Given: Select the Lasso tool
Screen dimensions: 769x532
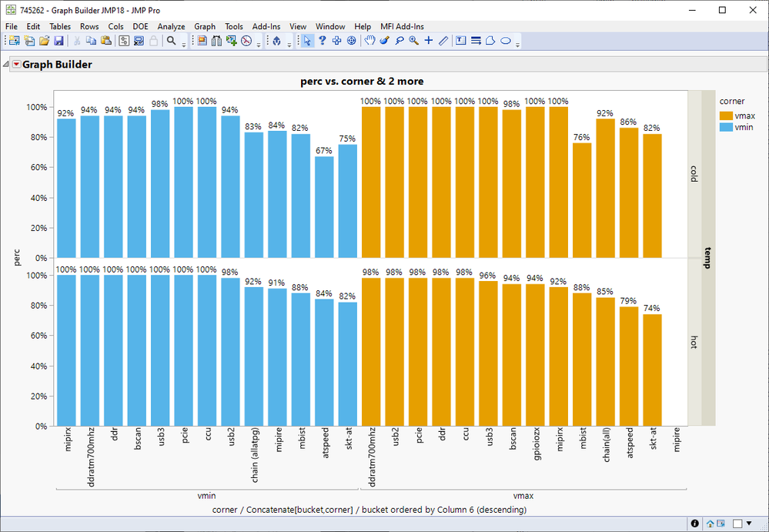Looking at the screenshot, I should pyautogui.click(x=400, y=41).
